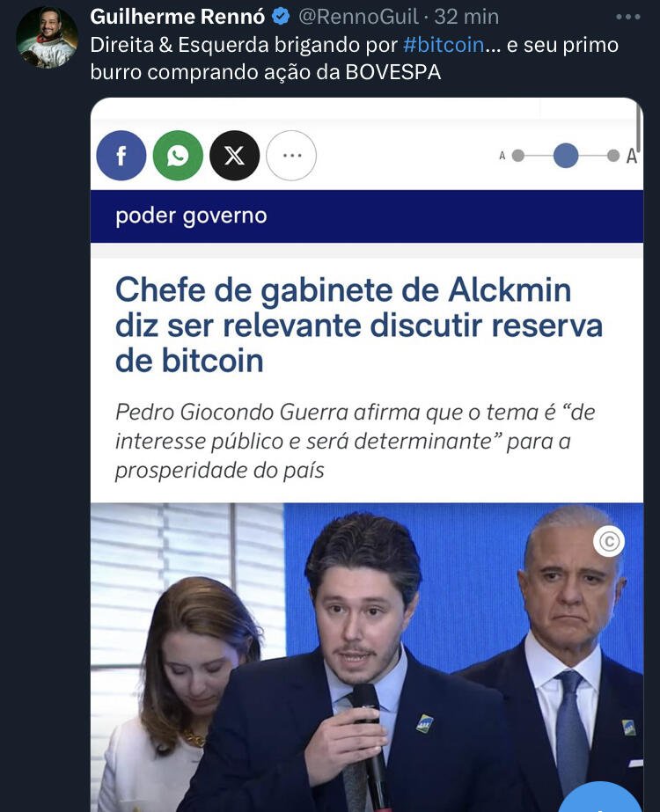Open the Alckmin bitcoin reserve headline
This screenshot has width=660, height=812.
358,325
